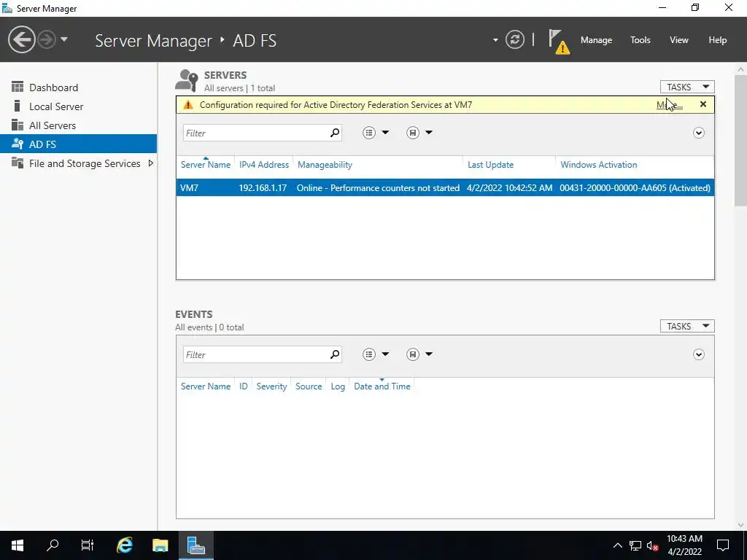Select Local Server in sidebar
This screenshot has height=560, width=747.
[79, 106]
